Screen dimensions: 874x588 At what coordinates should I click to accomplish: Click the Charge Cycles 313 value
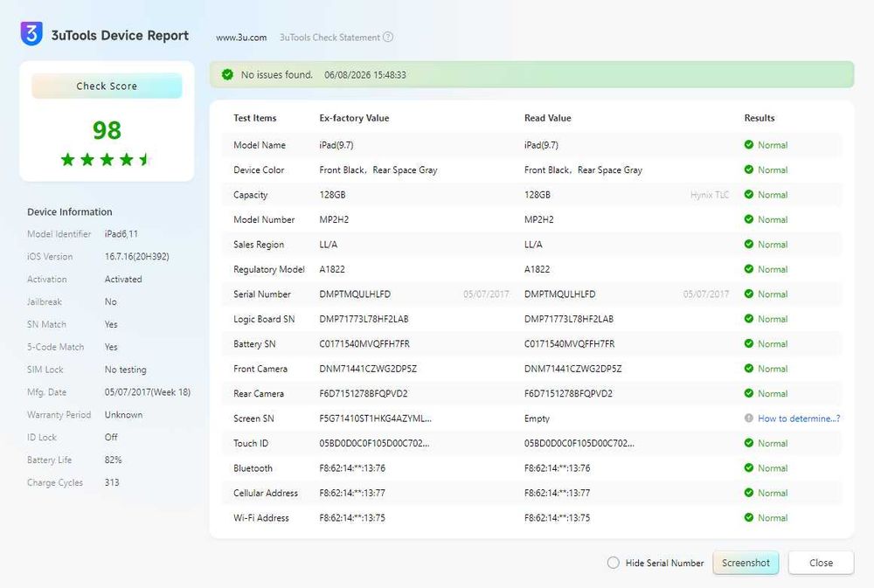click(x=112, y=482)
